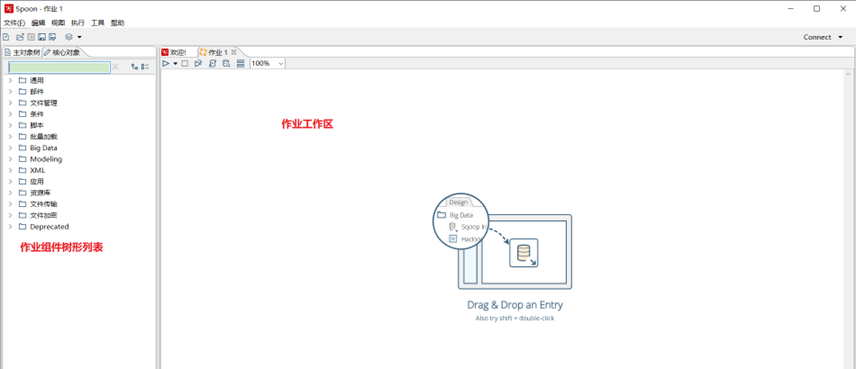Screen dimensions: 856x369
Task: Click the Save toolbar icon
Action: 41,37
